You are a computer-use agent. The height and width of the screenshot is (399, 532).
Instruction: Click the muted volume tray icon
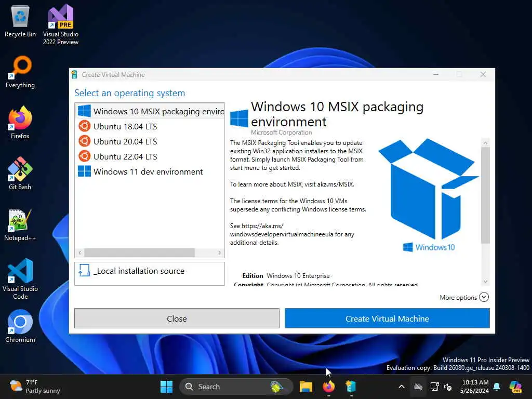[x=448, y=387]
